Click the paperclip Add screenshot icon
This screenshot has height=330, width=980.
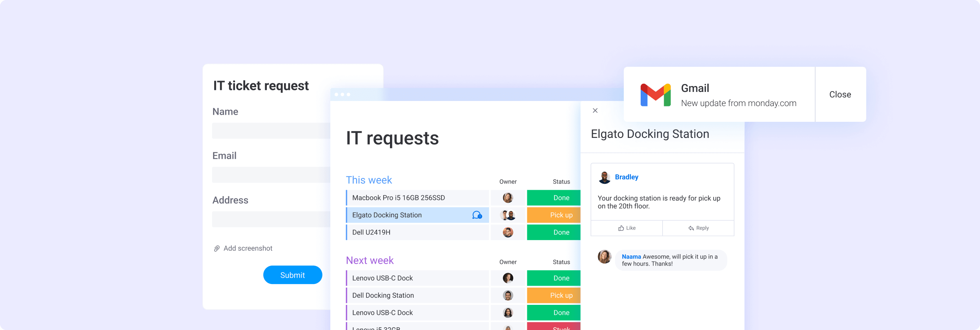217,248
